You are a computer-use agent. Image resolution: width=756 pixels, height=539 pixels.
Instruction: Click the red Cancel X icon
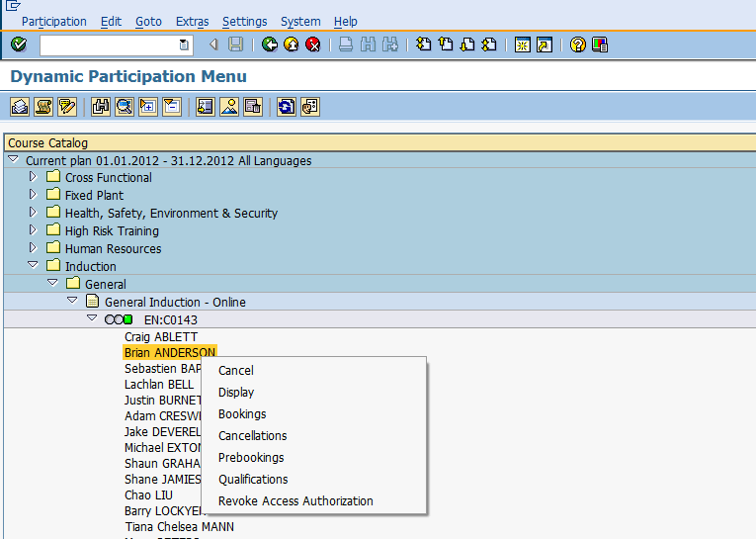313,45
